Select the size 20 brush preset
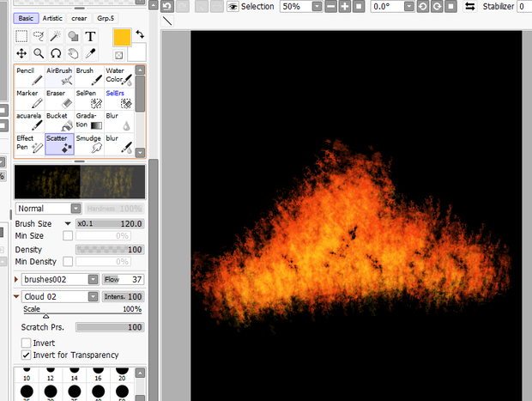This screenshot has width=532, height=401. click(x=122, y=374)
